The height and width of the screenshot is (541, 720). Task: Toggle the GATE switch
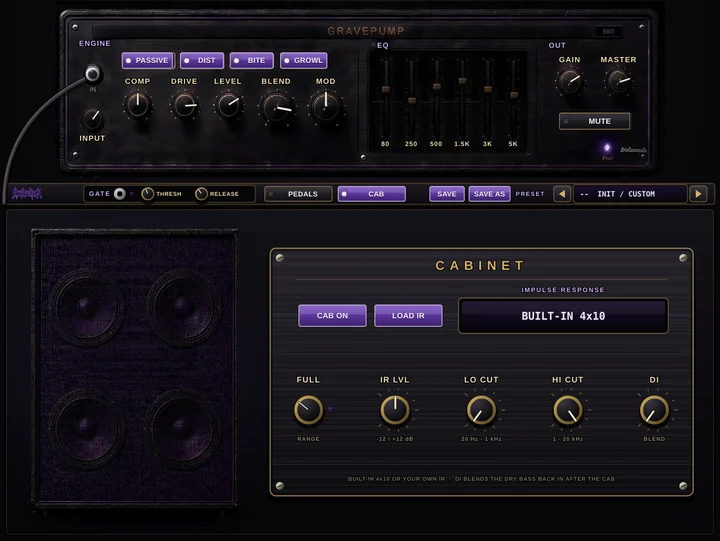coord(119,194)
